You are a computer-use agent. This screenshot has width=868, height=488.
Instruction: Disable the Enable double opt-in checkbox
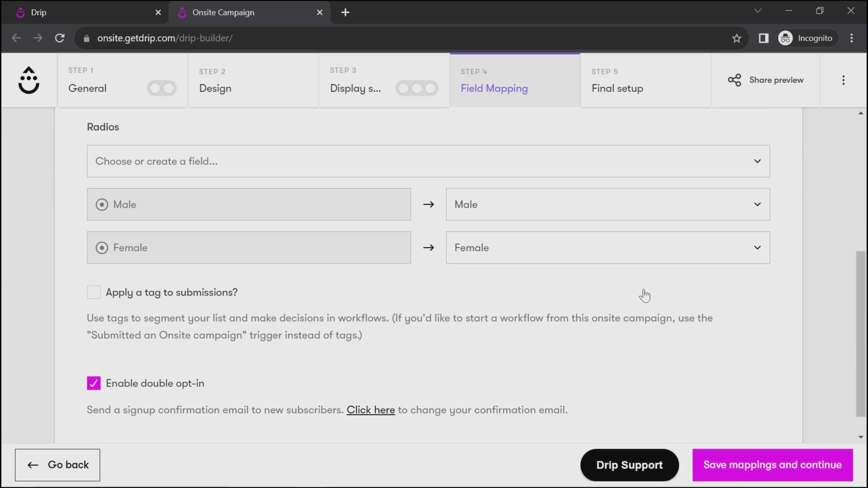pos(94,383)
